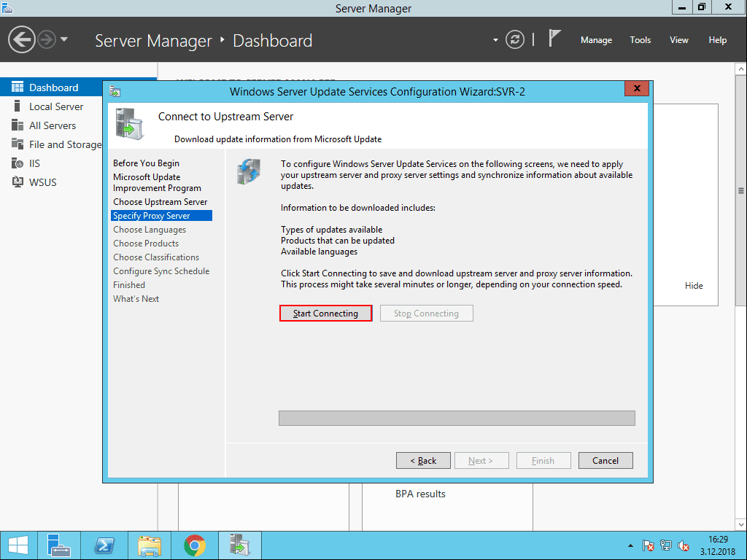The height and width of the screenshot is (560, 747).
Task: Click the WSUS role icon
Action: point(18,182)
